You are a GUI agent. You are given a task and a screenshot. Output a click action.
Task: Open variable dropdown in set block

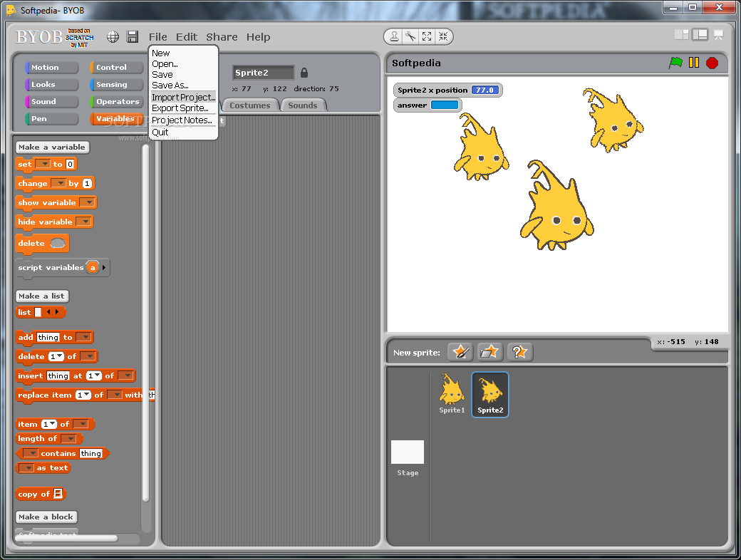point(43,164)
